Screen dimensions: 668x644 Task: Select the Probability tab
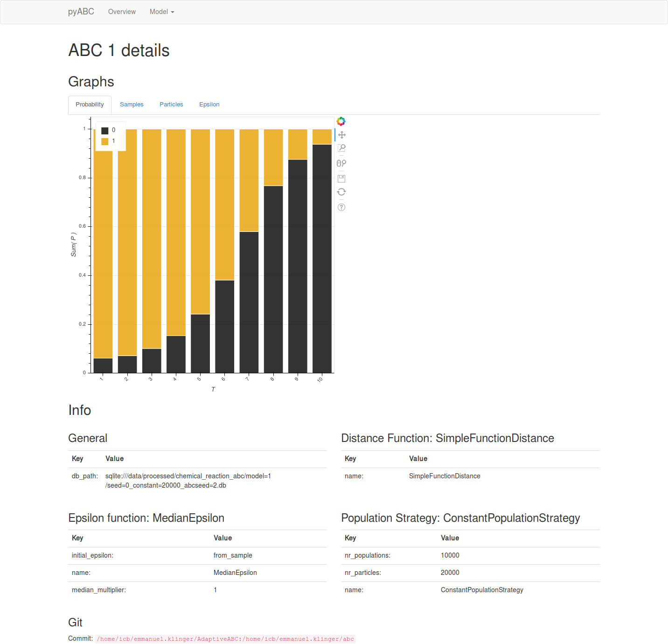pos(90,105)
